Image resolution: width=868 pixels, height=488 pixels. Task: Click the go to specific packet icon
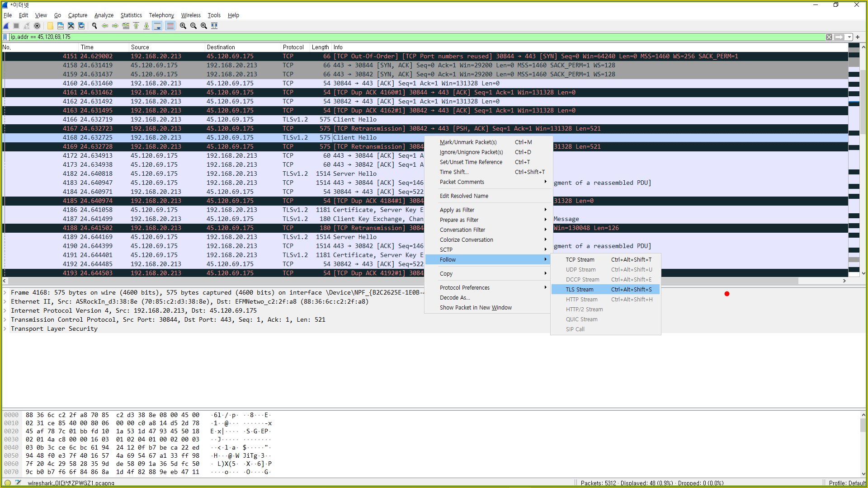coord(126,26)
